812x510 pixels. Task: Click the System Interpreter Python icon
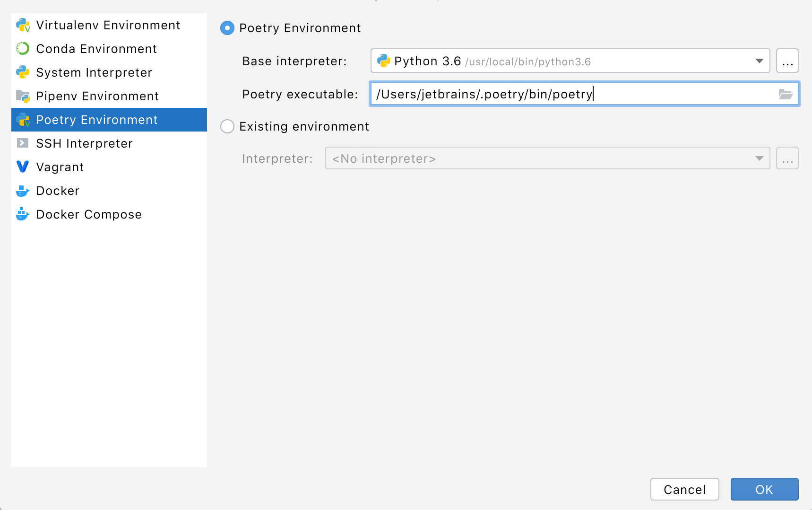(x=22, y=72)
